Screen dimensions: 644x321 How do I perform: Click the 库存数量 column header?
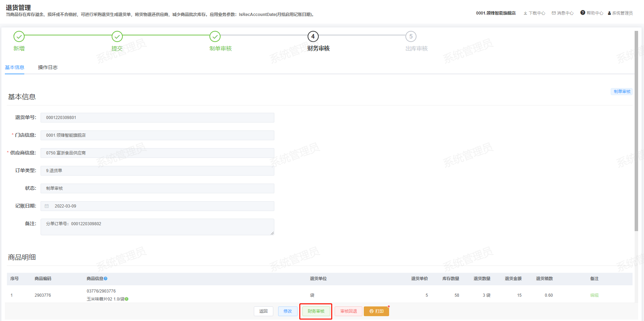click(451, 279)
